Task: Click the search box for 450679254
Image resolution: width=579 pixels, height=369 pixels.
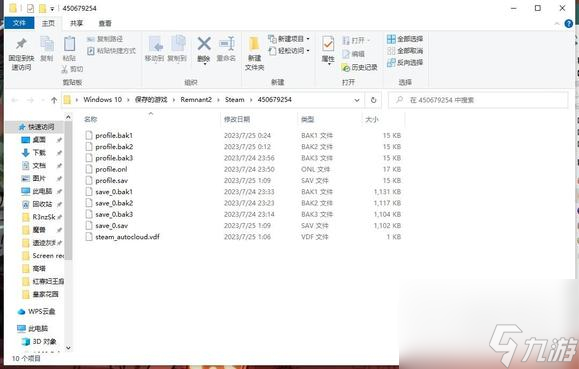Action: 478,100
